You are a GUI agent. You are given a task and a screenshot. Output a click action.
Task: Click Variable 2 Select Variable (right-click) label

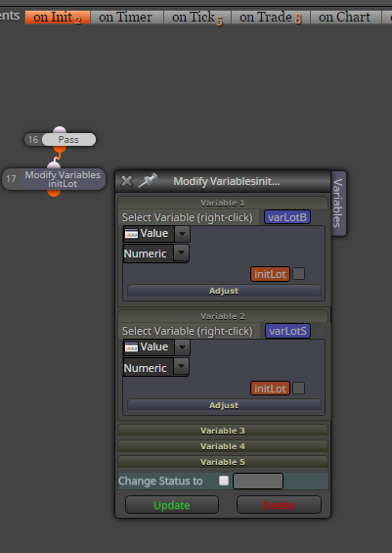(x=188, y=331)
